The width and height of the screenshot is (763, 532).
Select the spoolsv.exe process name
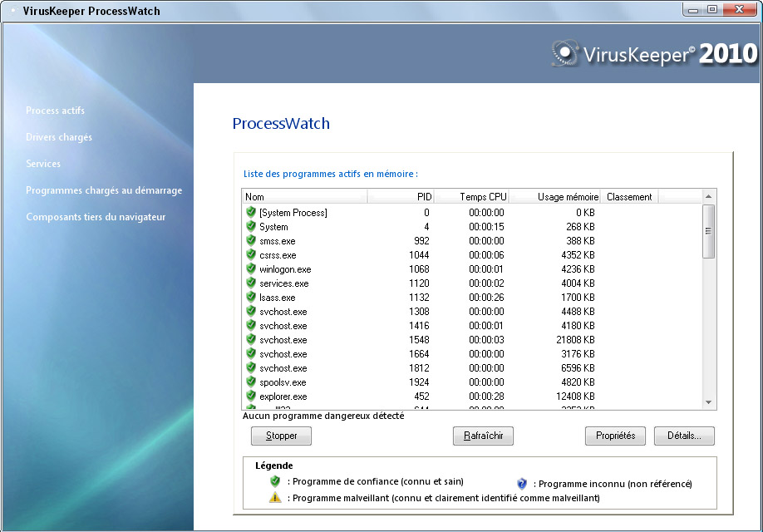[283, 382]
